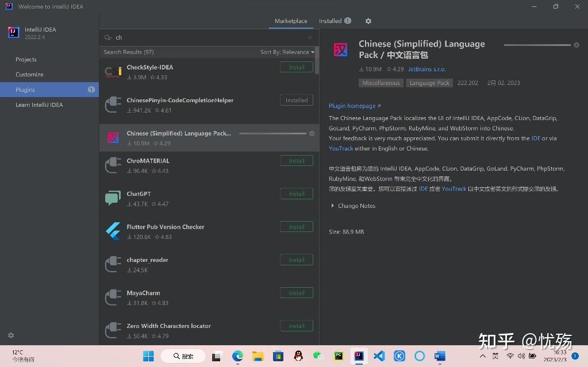
Task: Install the MayaCharm plugin
Action: click(x=297, y=293)
